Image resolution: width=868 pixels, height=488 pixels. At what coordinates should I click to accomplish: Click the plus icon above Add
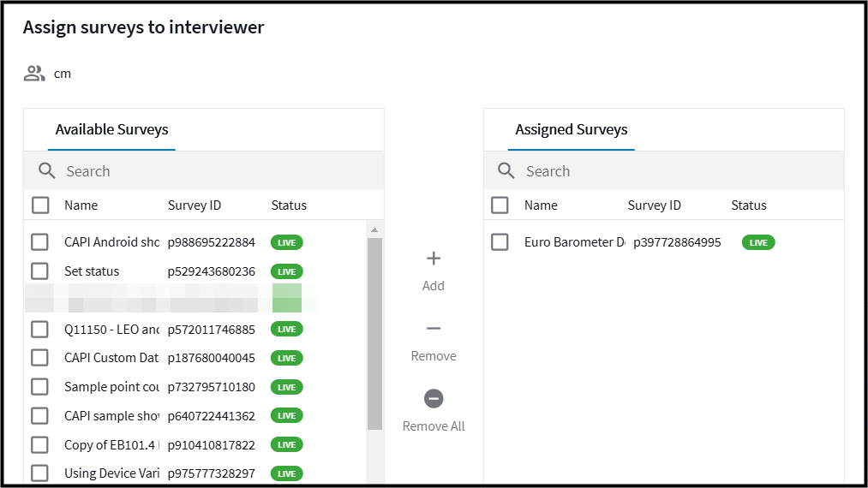point(434,259)
